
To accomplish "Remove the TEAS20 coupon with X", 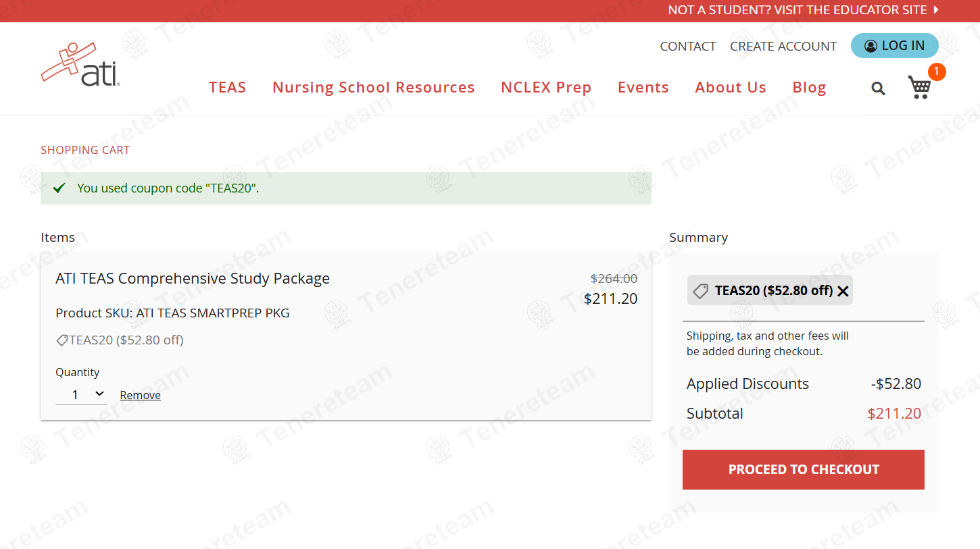I will point(843,291).
